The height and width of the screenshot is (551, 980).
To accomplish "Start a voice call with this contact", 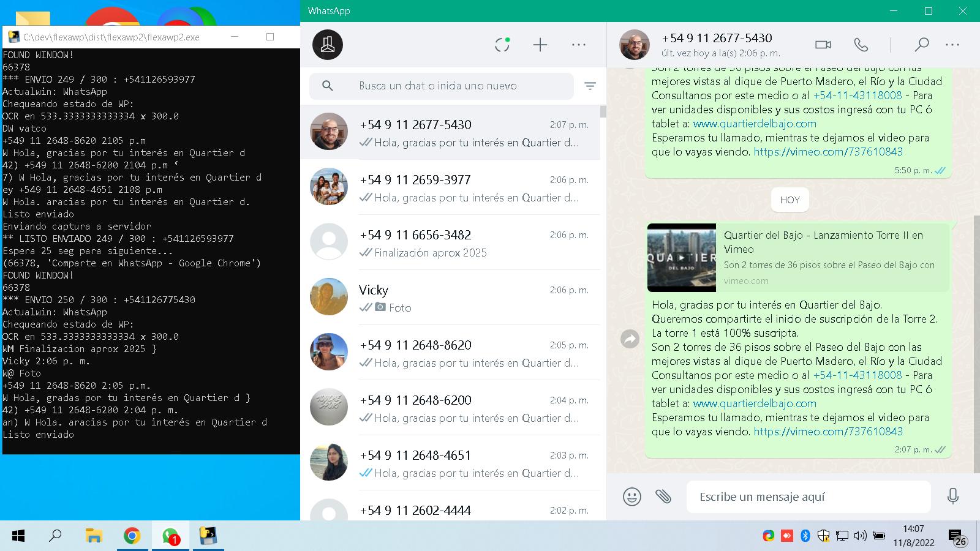I will pos(861,45).
